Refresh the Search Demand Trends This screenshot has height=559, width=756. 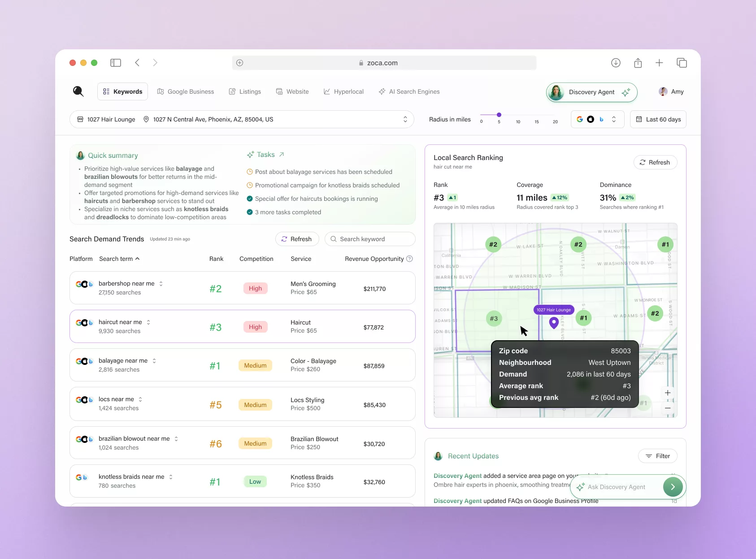coord(297,239)
